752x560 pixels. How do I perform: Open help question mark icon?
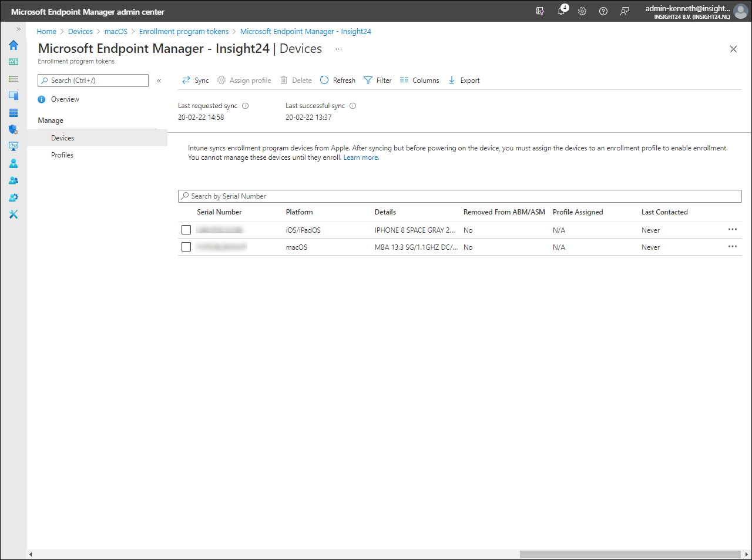(x=603, y=11)
